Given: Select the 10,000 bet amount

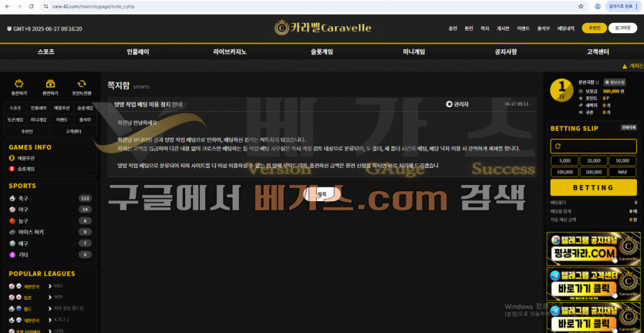Looking at the screenshot, I should (x=593, y=160).
